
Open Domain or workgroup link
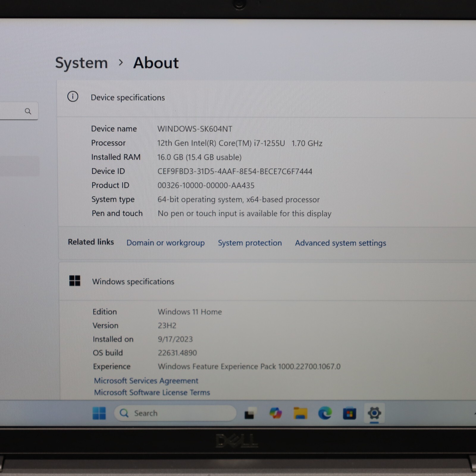[166, 243]
